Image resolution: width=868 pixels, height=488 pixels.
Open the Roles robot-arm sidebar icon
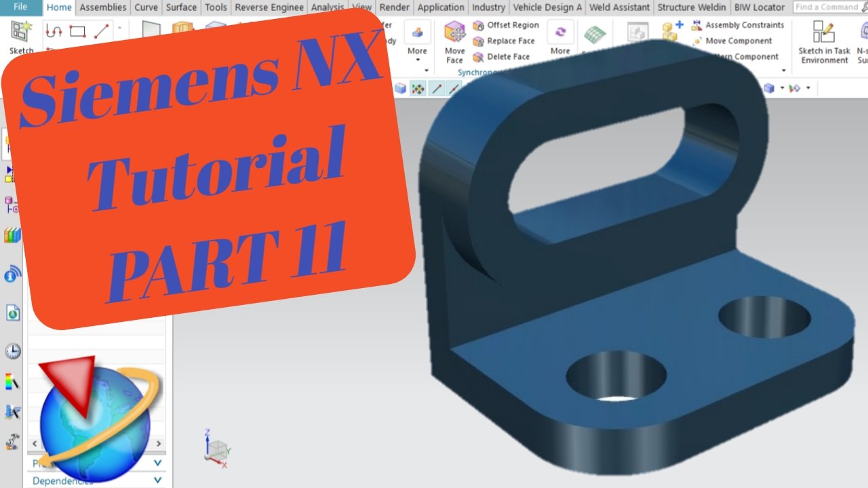pos(12,442)
